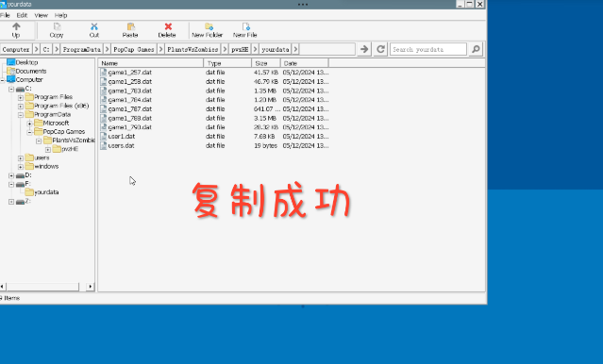
Task: Open the Edit menu
Action: [22, 15]
